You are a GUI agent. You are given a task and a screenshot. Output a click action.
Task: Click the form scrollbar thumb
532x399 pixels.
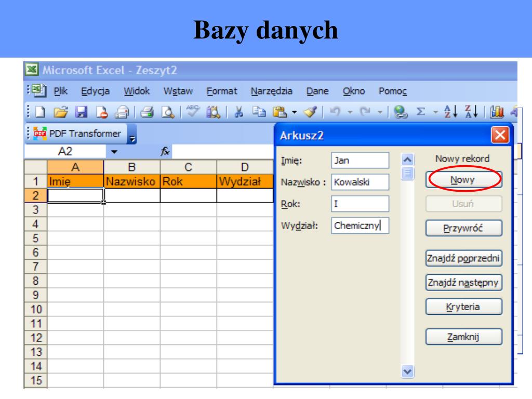coord(407,174)
